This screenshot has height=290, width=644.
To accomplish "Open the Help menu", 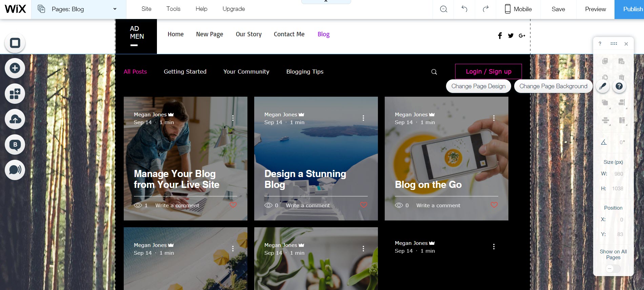I will coord(201,9).
